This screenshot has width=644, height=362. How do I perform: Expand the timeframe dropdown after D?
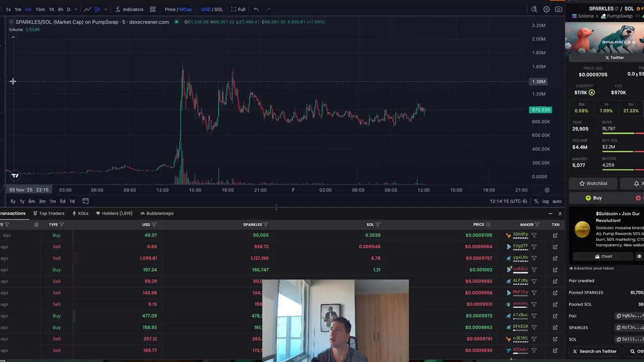click(77, 9)
